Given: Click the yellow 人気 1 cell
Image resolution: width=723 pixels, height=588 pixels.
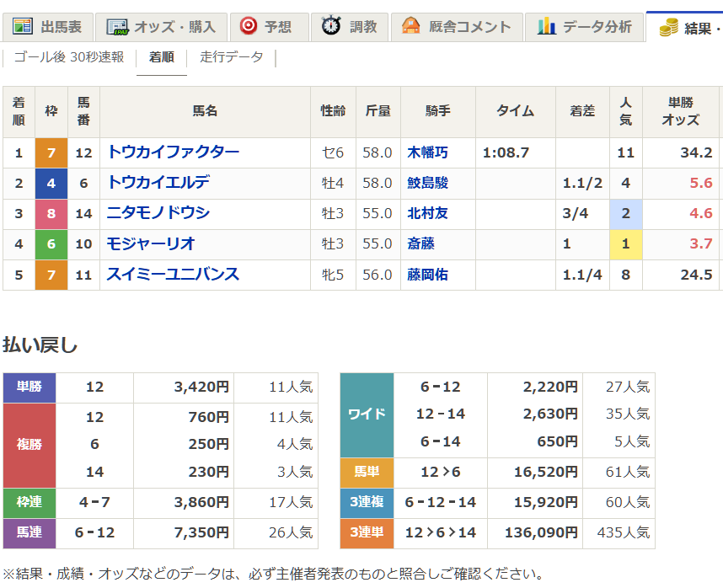Looking at the screenshot, I should 626,243.
